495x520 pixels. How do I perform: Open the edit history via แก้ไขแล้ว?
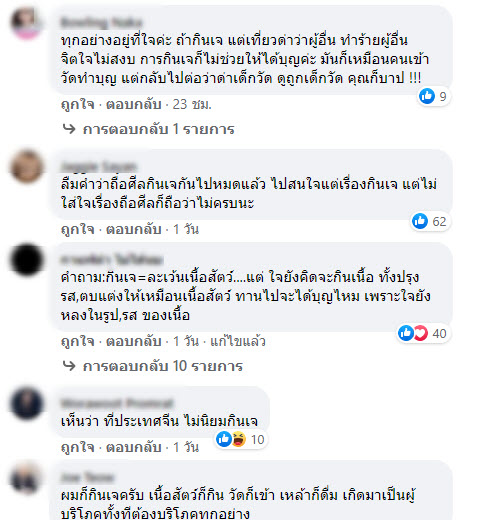click(238, 341)
